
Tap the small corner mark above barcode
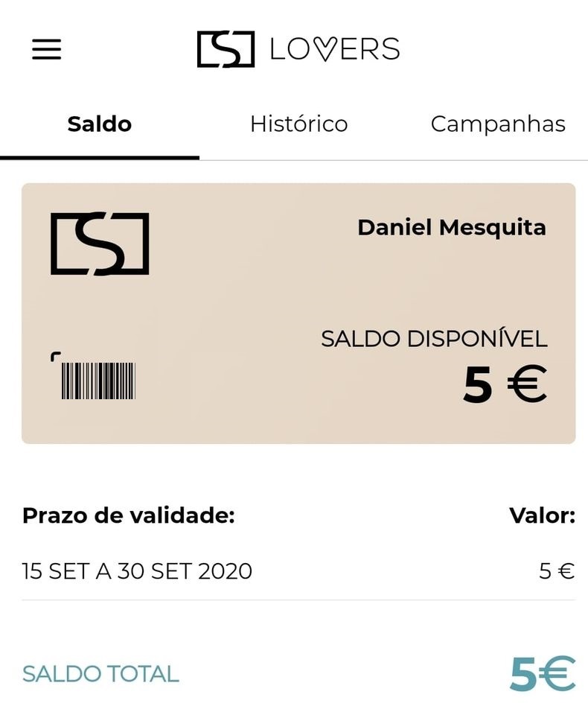pyautogui.click(x=56, y=357)
